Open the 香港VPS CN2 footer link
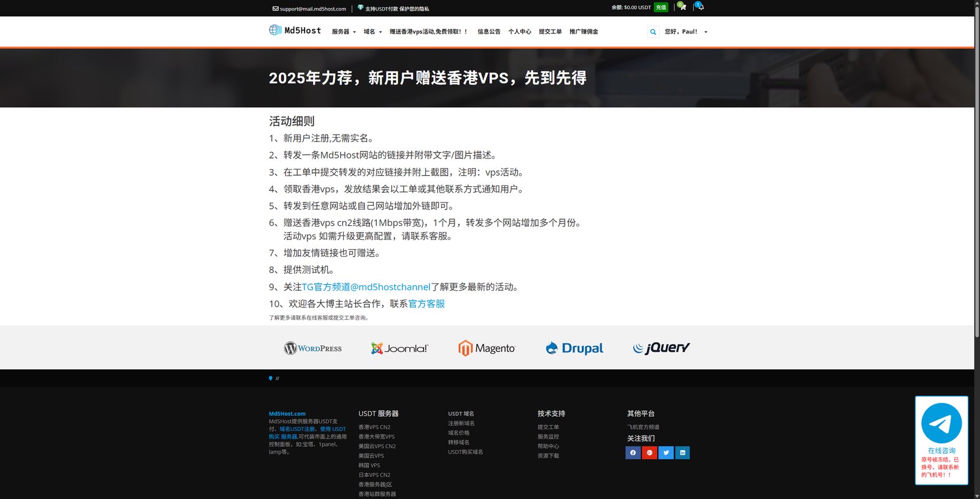980x499 pixels. [374, 427]
